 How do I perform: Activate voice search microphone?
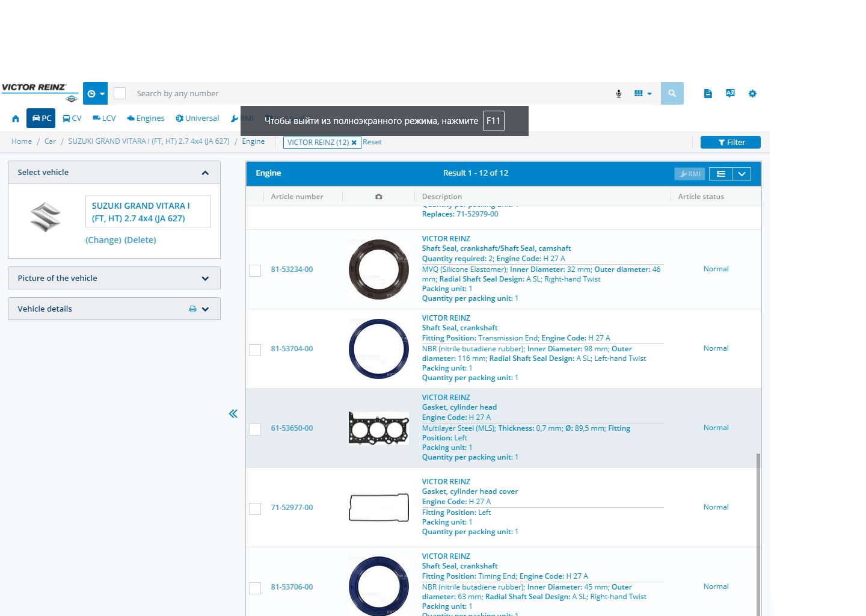(619, 93)
